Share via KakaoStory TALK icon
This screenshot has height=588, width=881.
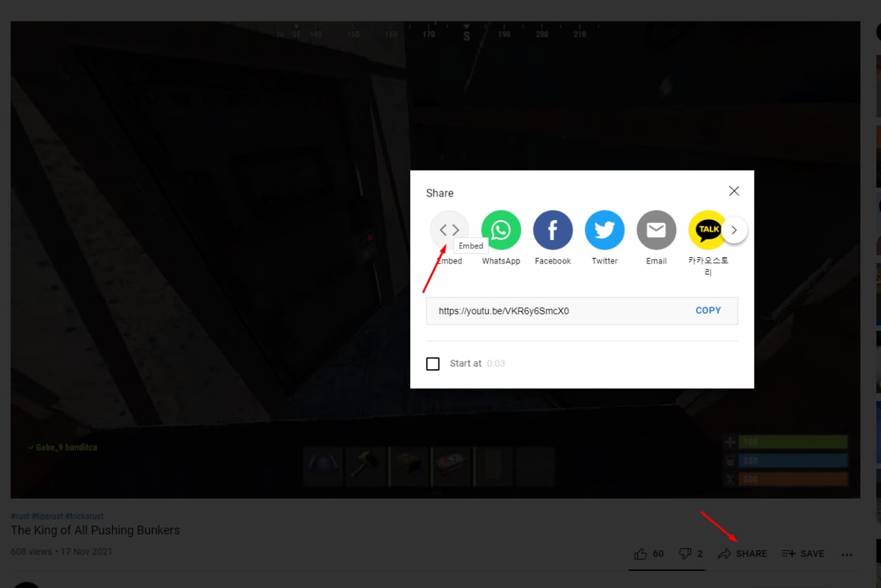(708, 230)
